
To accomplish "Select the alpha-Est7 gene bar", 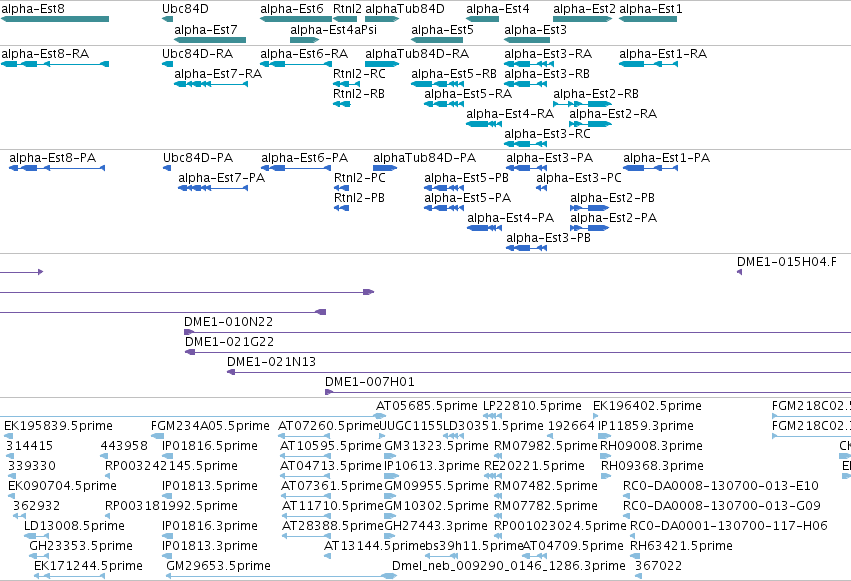I will pyautogui.click(x=210, y=40).
